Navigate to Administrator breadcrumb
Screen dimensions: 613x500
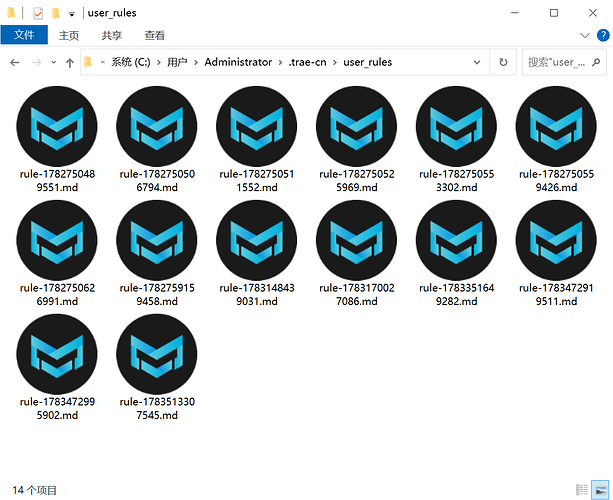click(x=238, y=62)
